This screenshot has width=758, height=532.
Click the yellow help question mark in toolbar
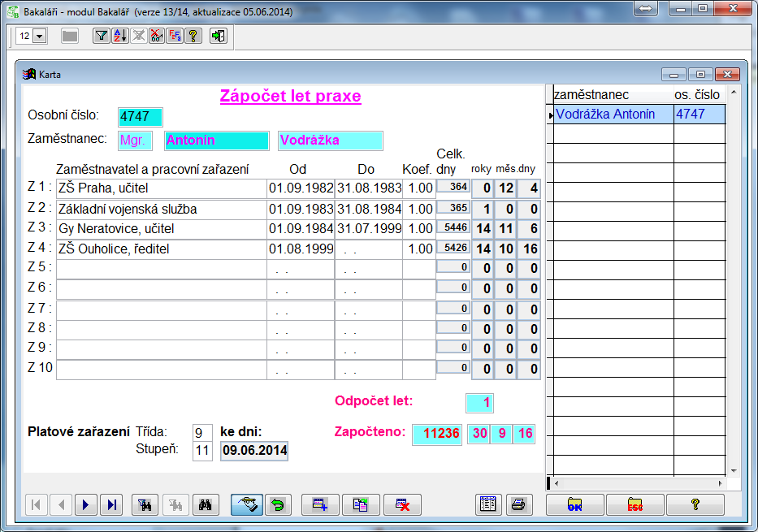point(193,36)
